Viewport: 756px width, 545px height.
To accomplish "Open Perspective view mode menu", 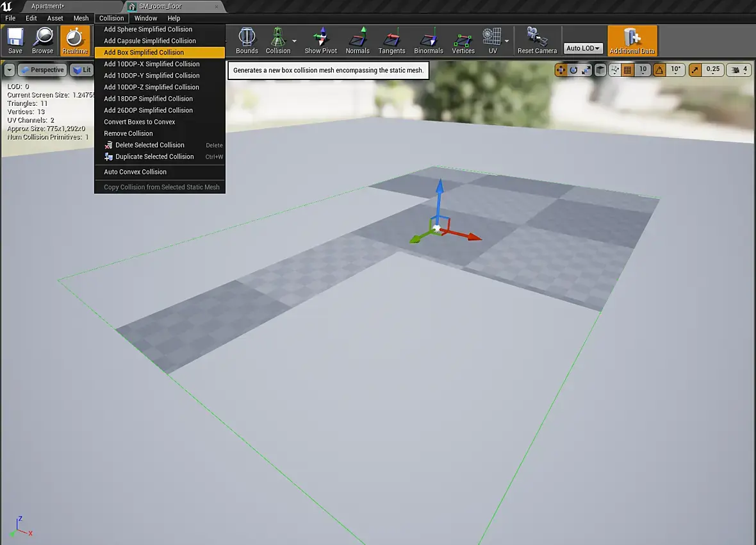I will coord(42,70).
